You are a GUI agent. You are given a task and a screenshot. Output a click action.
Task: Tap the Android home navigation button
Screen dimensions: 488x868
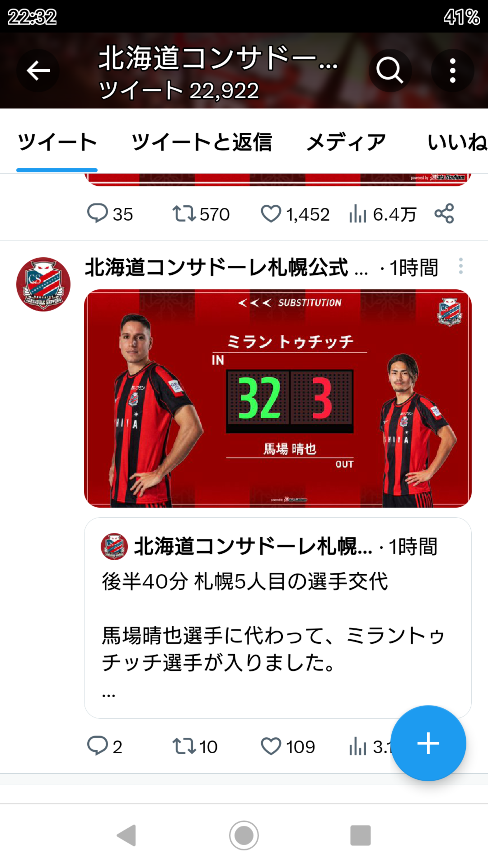click(244, 835)
